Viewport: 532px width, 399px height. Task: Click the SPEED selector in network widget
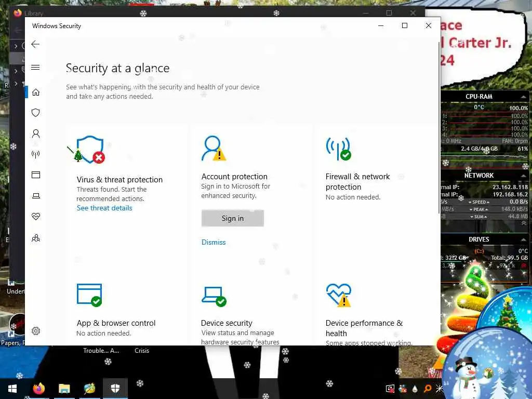click(478, 202)
